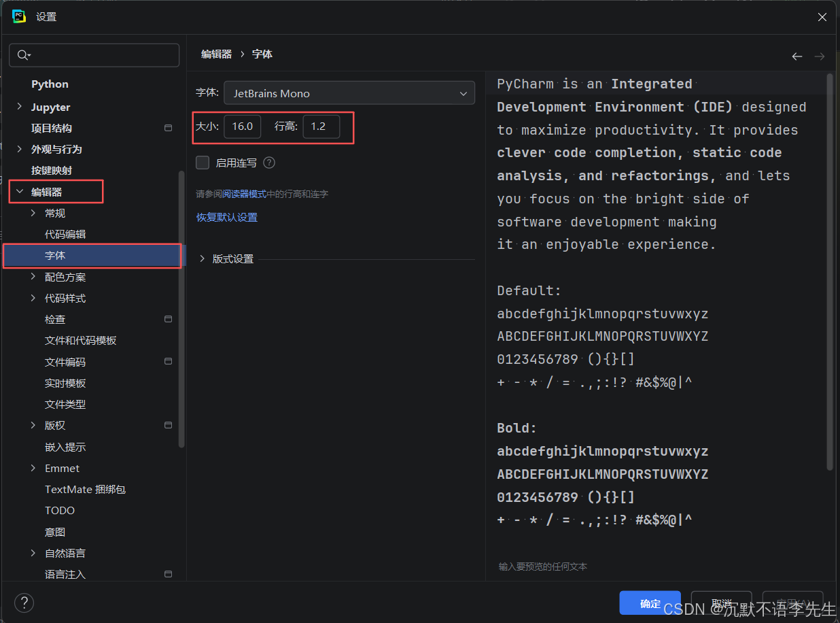
Task: Click the settings search box
Action: click(94, 55)
